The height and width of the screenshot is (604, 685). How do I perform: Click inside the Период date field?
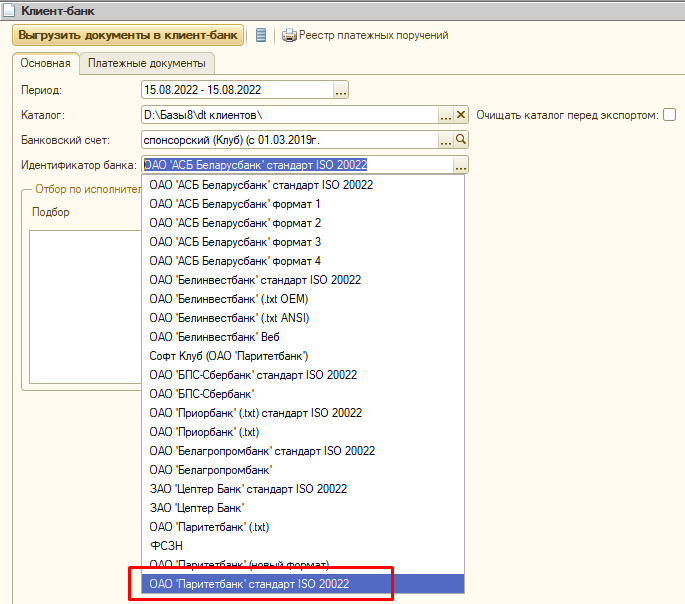pos(236,91)
